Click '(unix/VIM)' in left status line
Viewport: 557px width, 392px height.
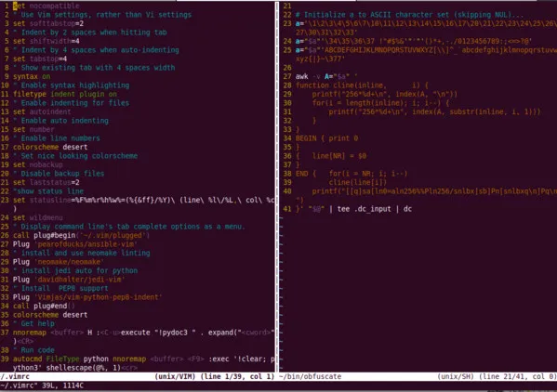(175, 376)
